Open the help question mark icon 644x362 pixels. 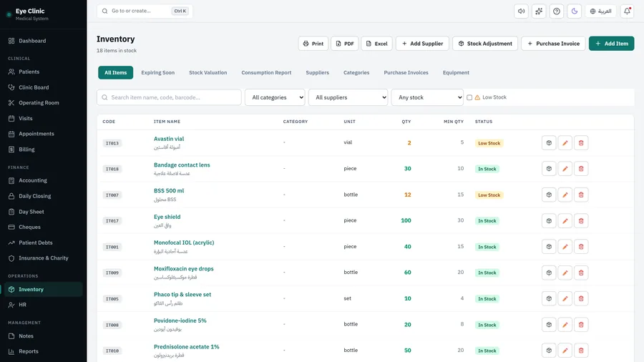coord(557,11)
